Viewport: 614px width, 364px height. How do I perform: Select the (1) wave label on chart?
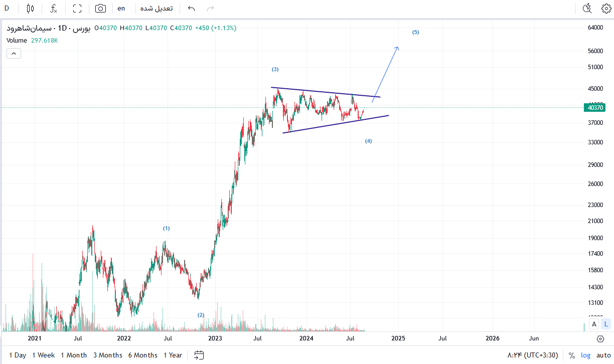coord(167,228)
